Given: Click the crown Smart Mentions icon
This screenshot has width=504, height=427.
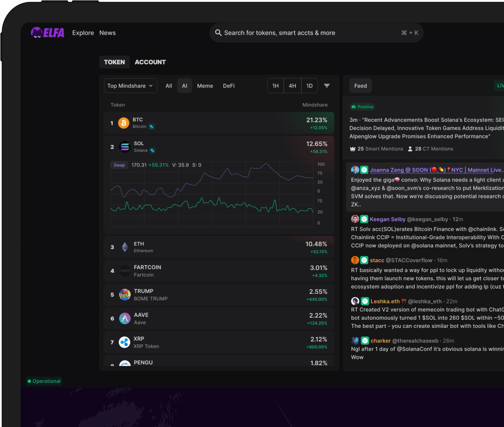Looking at the screenshot, I should (x=353, y=149).
